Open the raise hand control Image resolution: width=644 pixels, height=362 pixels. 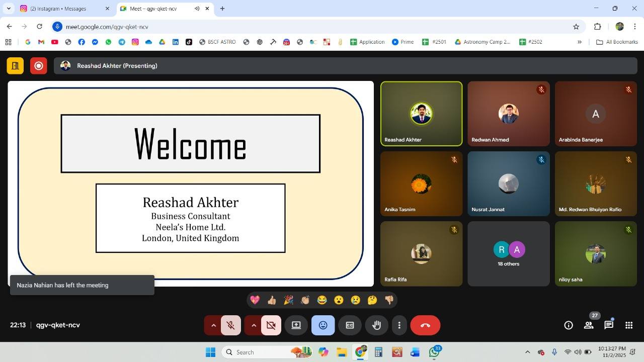pyautogui.click(x=376, y=325)
